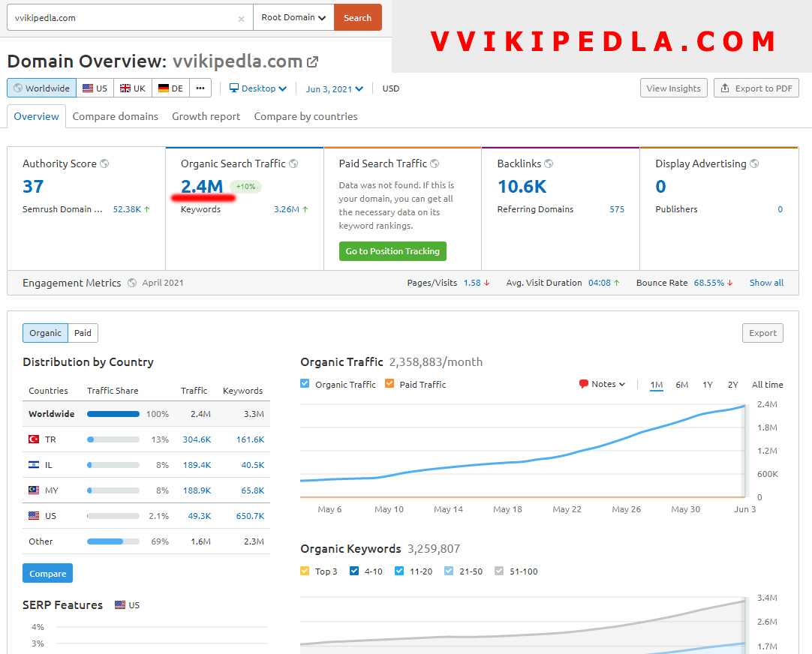
Task: Toggle 4-10 keywords checkbox
Action: [354, 571]
